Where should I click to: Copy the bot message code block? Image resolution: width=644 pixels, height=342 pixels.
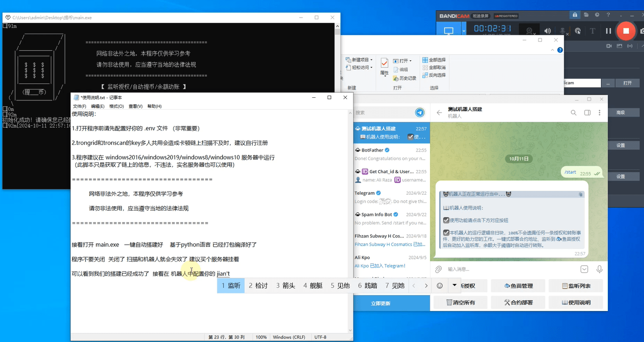[581, 195]
